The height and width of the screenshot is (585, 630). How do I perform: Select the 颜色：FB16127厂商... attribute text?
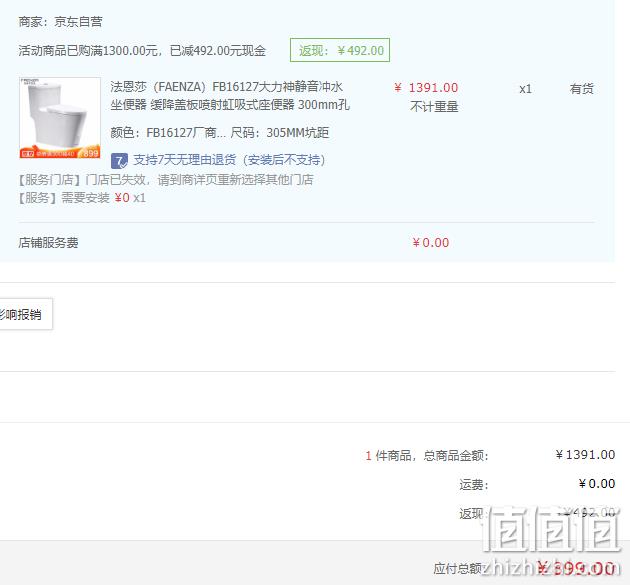click(x=168, y=133)
